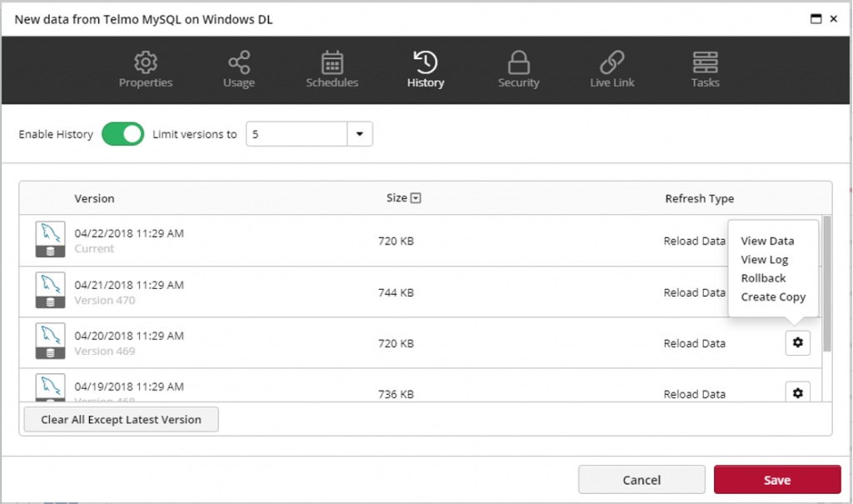Viewport: 853px width, 504px height.
Task: Click the Cancel button
Action: click(641, 480)
